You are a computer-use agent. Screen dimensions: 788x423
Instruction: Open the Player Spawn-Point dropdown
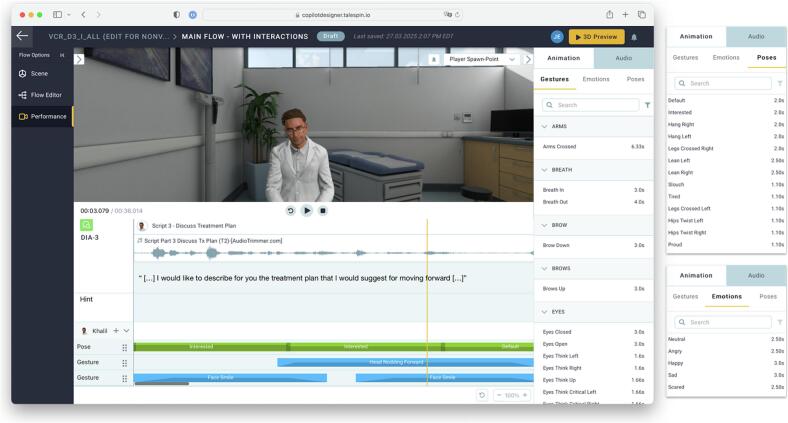click(485, 59)
